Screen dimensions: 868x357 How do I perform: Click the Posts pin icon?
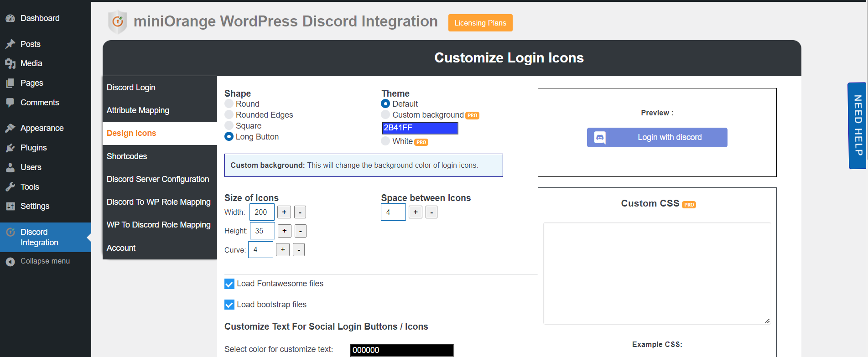click(10, 44)
